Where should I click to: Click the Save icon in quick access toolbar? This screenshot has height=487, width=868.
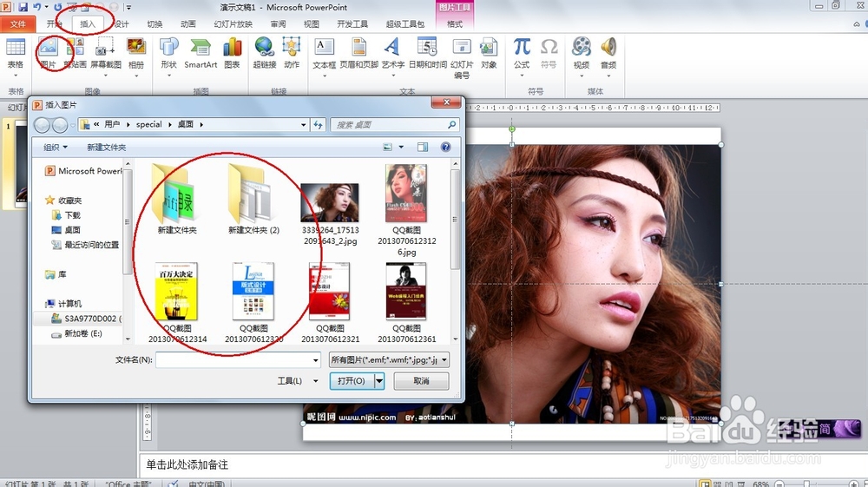click(23, 7)
